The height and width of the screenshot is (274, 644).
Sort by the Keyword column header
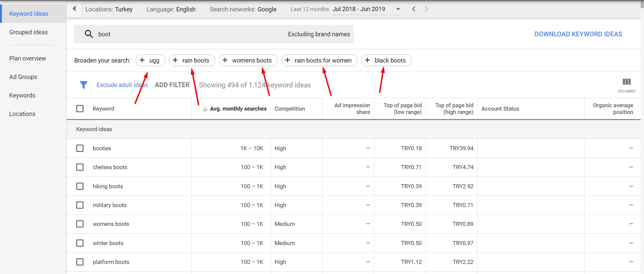103,109
